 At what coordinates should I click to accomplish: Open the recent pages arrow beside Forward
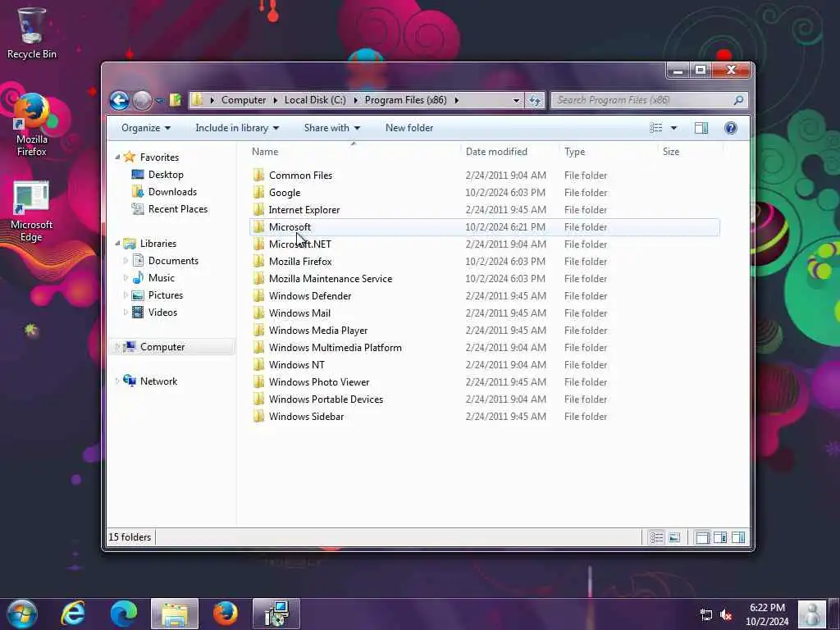tap(159, 100)
